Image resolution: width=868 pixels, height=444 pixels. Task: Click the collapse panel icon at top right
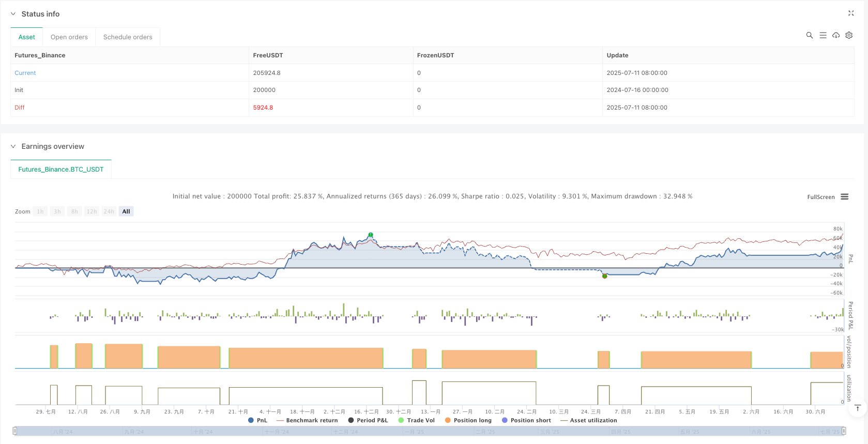point(851,13)
